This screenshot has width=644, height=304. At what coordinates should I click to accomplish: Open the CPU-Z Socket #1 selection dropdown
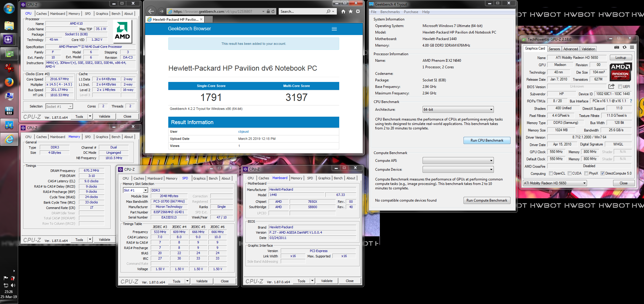point(59,107)
